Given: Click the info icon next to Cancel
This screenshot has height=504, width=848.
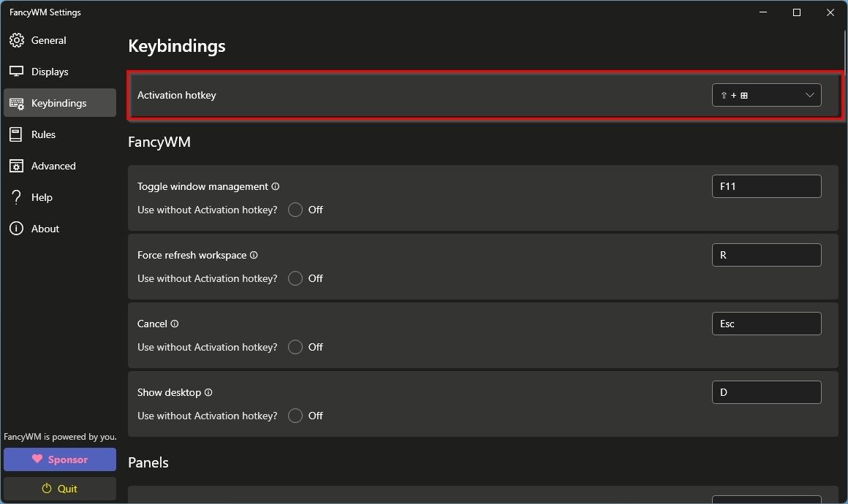Looking at the screenshot, I should pos(175,323).
